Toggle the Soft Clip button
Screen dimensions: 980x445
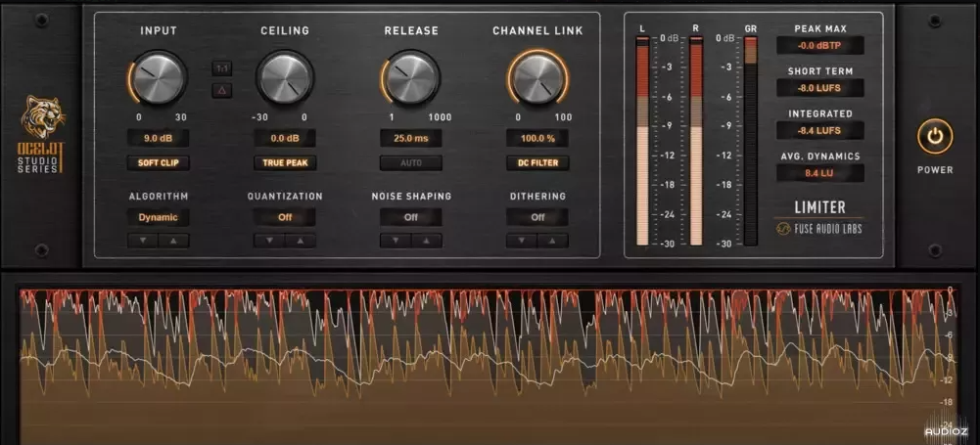(159, 163)
